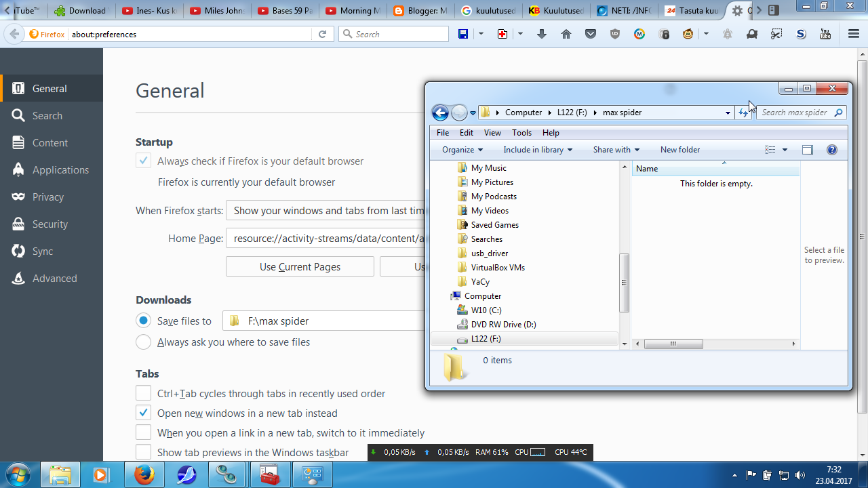This screenshot has width=868, height=488.
Task: Open the Content preferences category
Action: (x=52, y=142)
